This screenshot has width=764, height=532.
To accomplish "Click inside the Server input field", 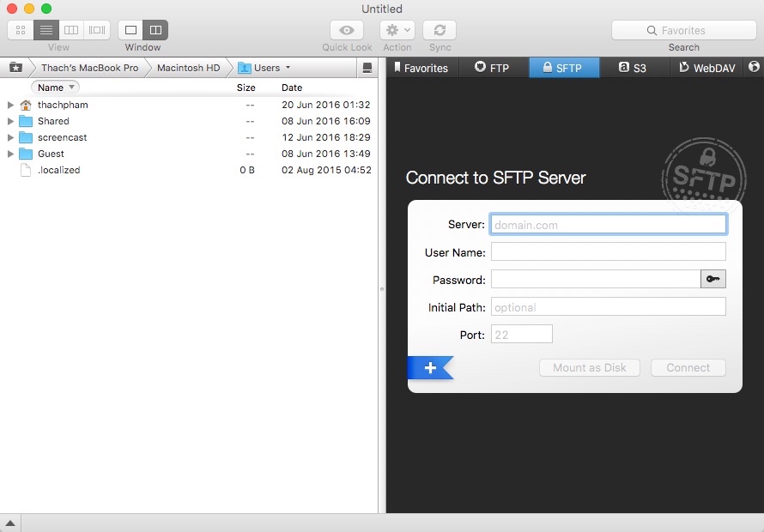I will pos(608,223).
